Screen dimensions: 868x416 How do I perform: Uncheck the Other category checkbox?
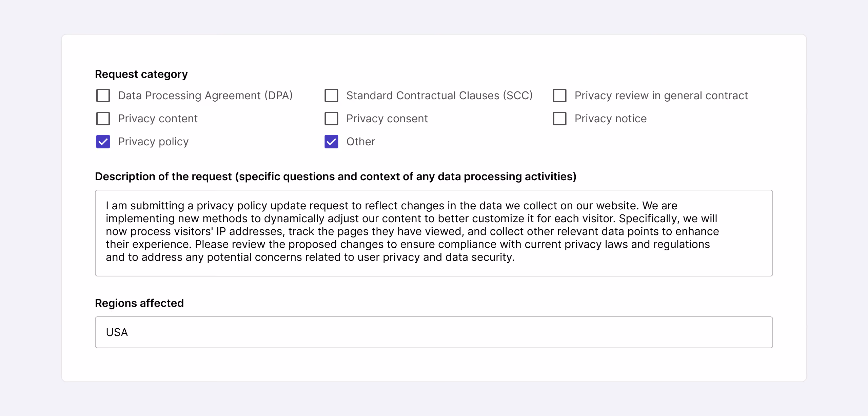tap(331, 142)
